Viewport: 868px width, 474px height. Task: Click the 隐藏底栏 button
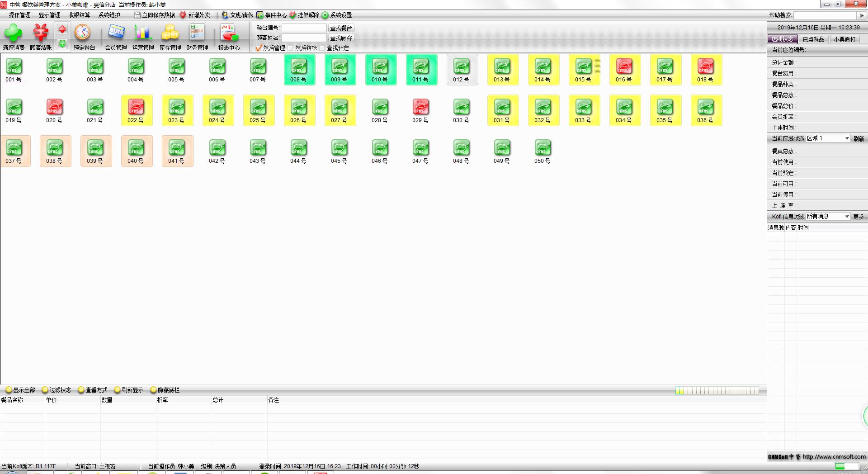click(x=165, y=390)
